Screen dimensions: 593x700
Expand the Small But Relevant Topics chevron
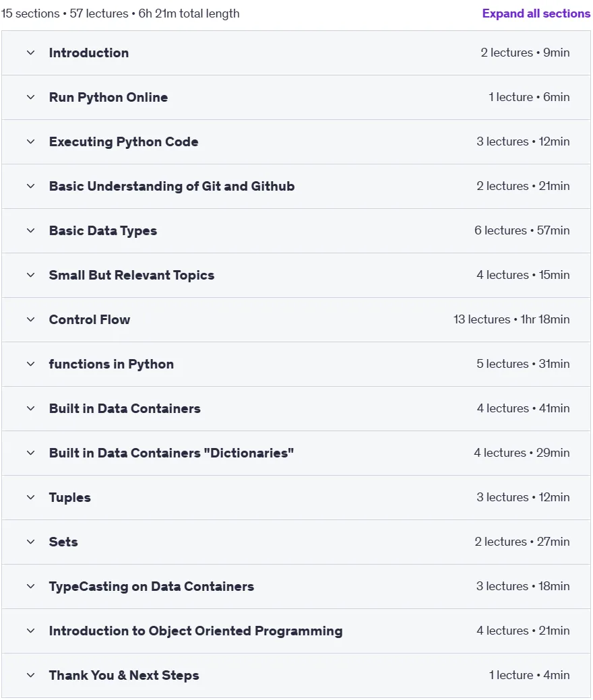click(31, 275)
